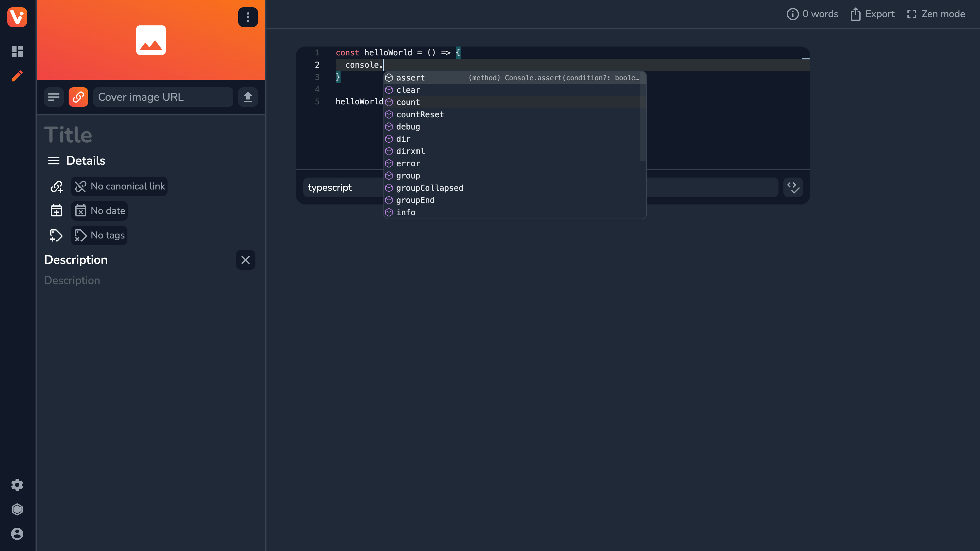Click the paint brush/edit tool icon
This screenshot has height=551, width=980.
point(17,75)
